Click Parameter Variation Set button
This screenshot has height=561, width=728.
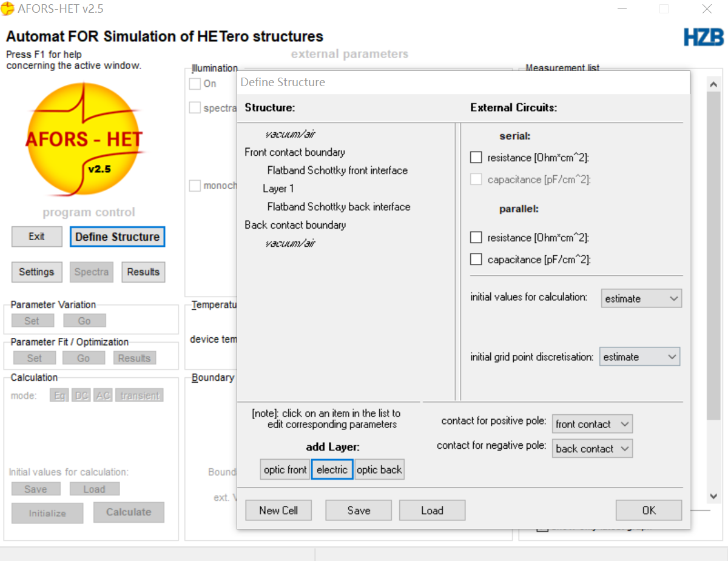tap(32, 320)
